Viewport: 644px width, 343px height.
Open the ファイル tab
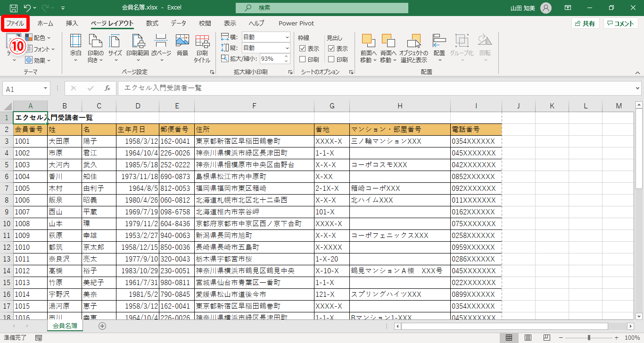15,23
